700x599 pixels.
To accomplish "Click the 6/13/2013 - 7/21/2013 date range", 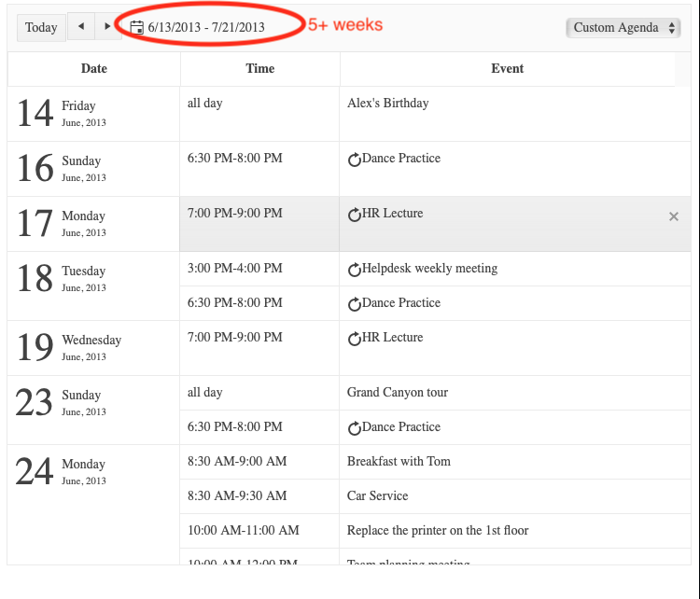I will click(206, 27).
